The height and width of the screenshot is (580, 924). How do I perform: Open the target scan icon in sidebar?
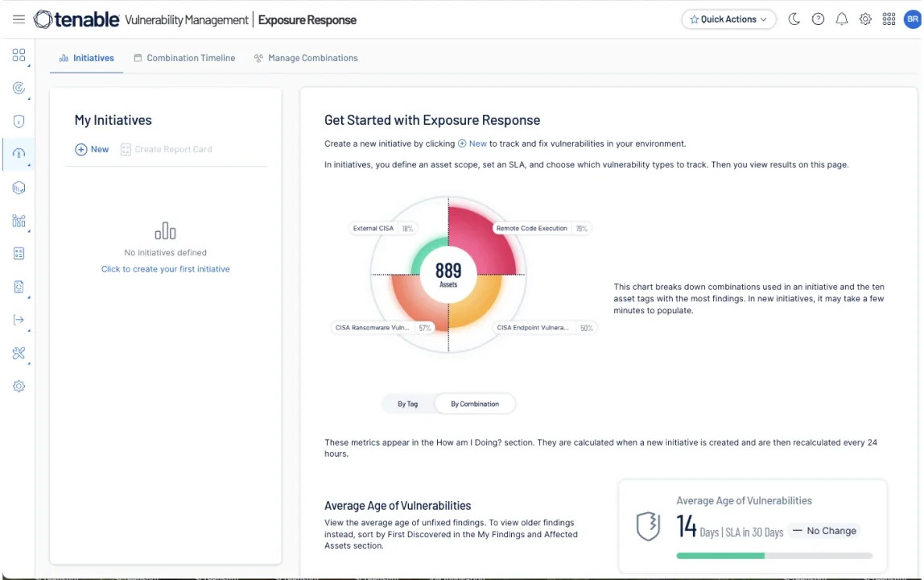tap(19, 89)
